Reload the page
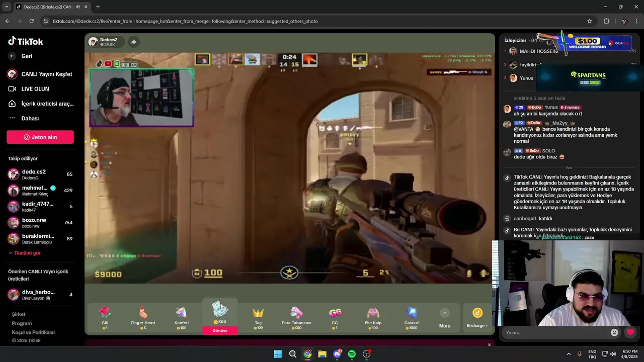644x362 pixels. pos(31,21)
